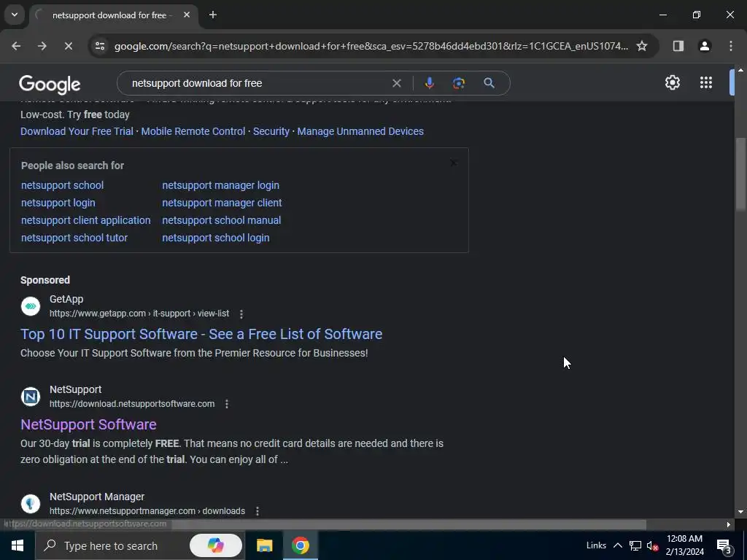Screen dimensions: 747x560
Task: Open NetSupport Manager result options dots
Action: (x=258, y=511)
